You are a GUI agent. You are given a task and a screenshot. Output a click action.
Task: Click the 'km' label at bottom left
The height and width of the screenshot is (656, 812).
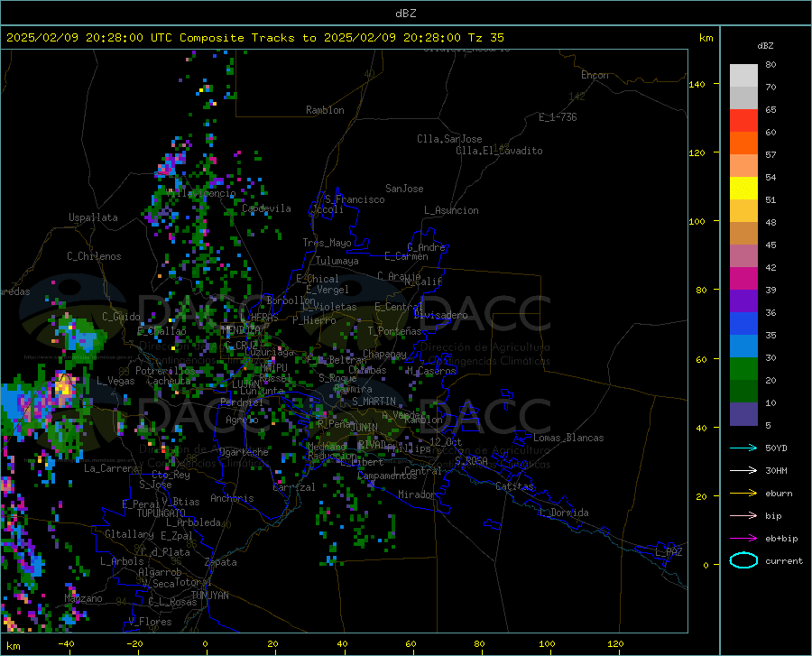[13, 646]
